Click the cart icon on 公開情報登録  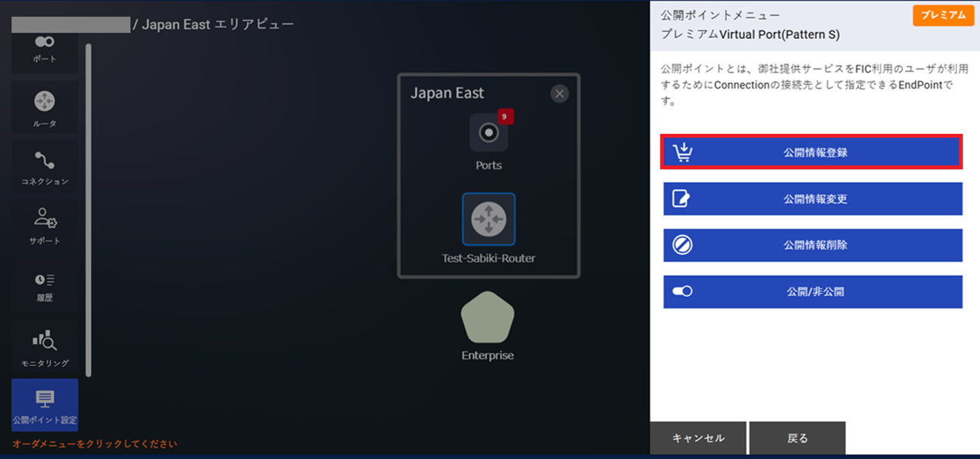pos(681,151)
